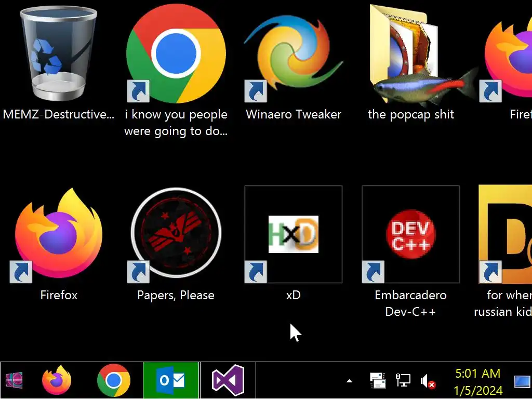The image size is (532, 399).
Task: Open the Start menu button
Action: [14, 380]
